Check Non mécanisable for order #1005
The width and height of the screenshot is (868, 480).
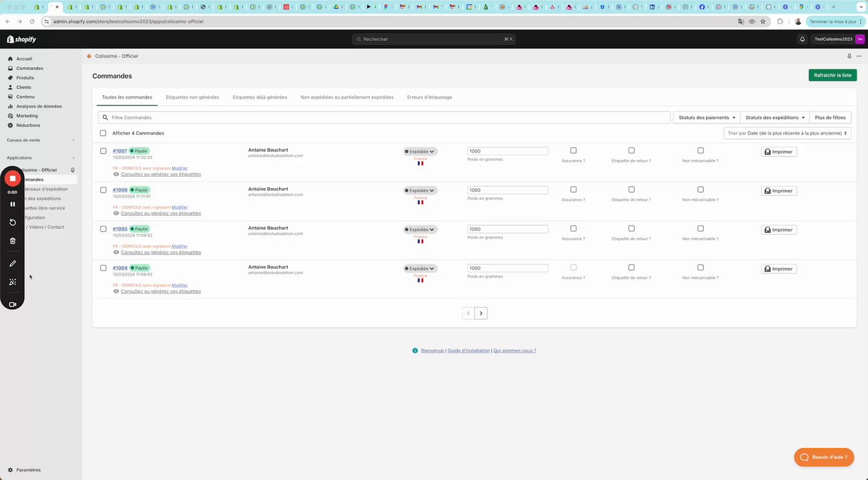point(701,229)
